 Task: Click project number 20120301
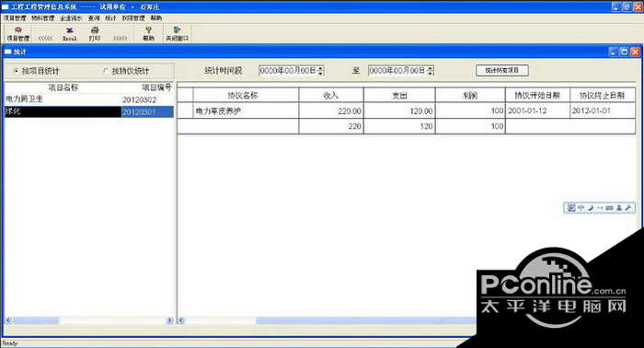(x=139, y=111)
